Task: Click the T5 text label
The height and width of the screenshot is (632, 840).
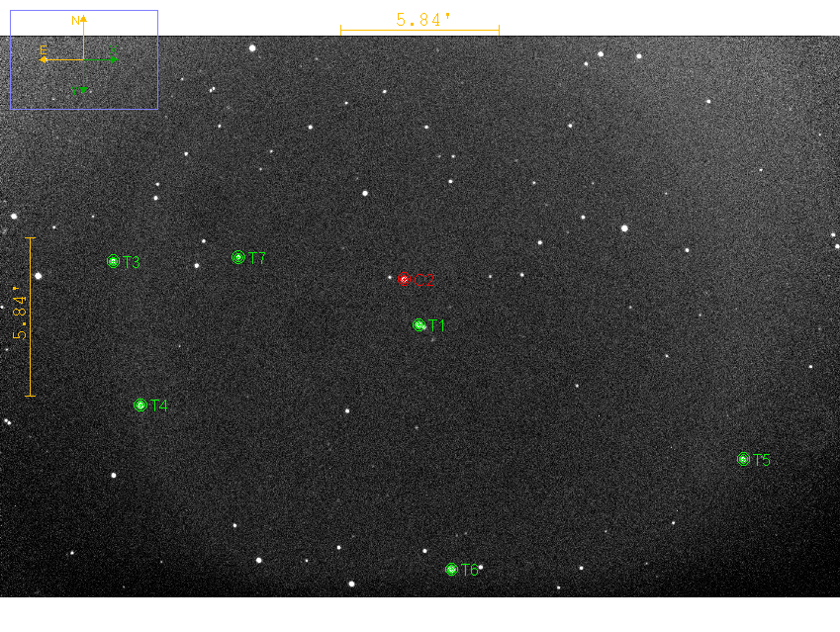Action: coord(762,460)
